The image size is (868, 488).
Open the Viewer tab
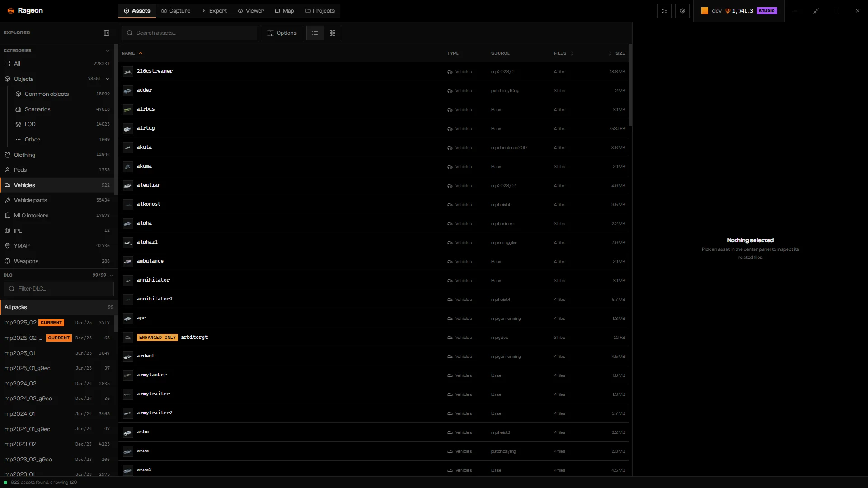[x=251, y=11]
